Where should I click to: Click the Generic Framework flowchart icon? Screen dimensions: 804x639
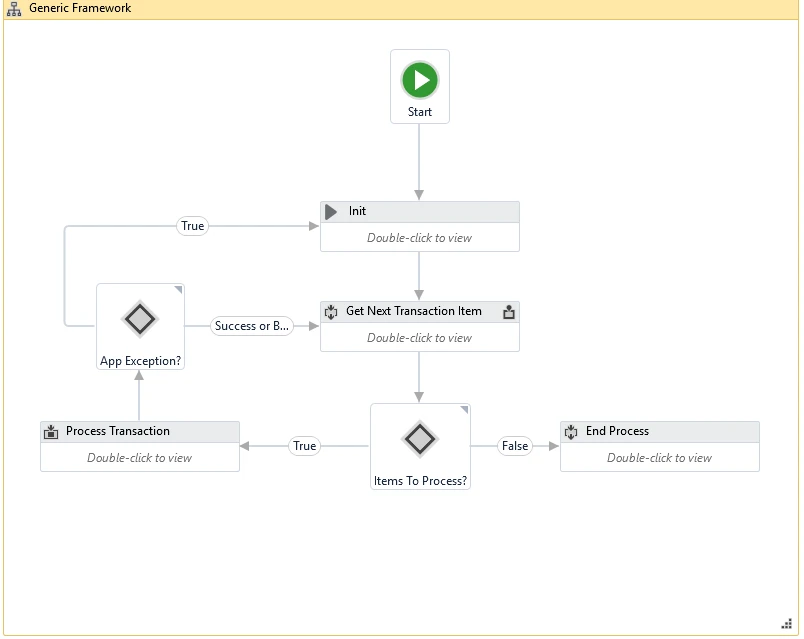(x=14, y=9)
